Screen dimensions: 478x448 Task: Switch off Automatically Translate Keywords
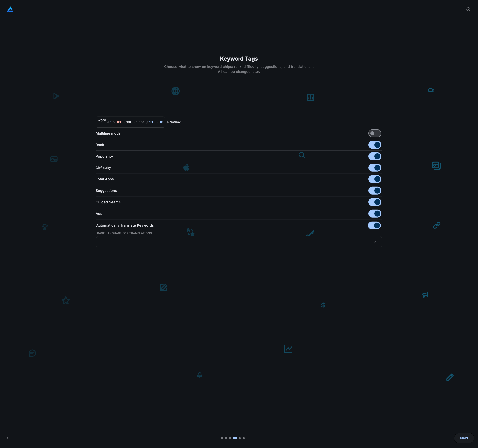click(x=374, y=225)
